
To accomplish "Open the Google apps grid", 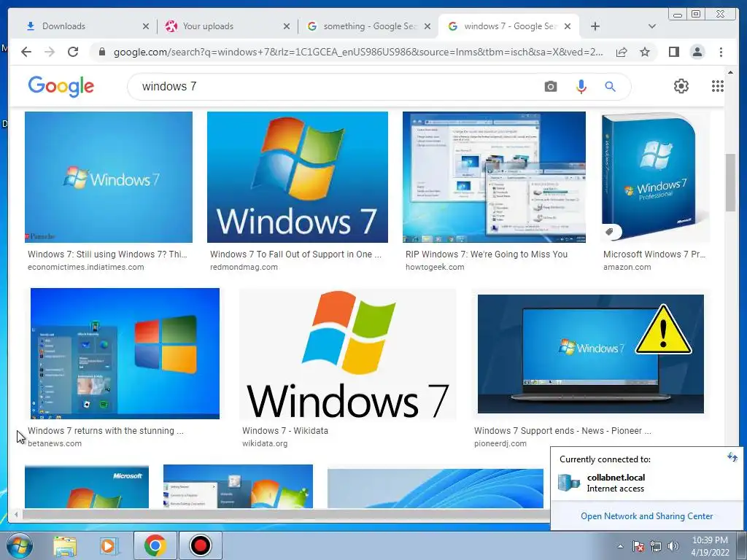I will (718, 86).
